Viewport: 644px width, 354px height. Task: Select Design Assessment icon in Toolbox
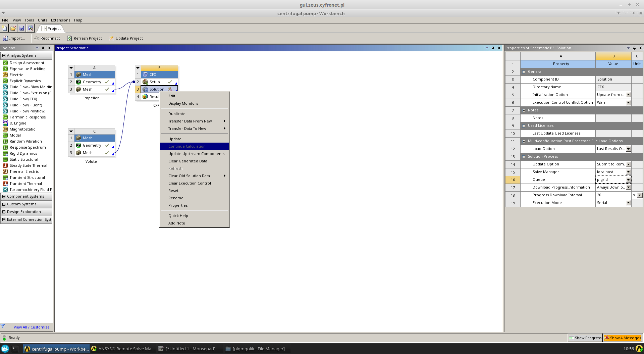(x=5, y=63)
